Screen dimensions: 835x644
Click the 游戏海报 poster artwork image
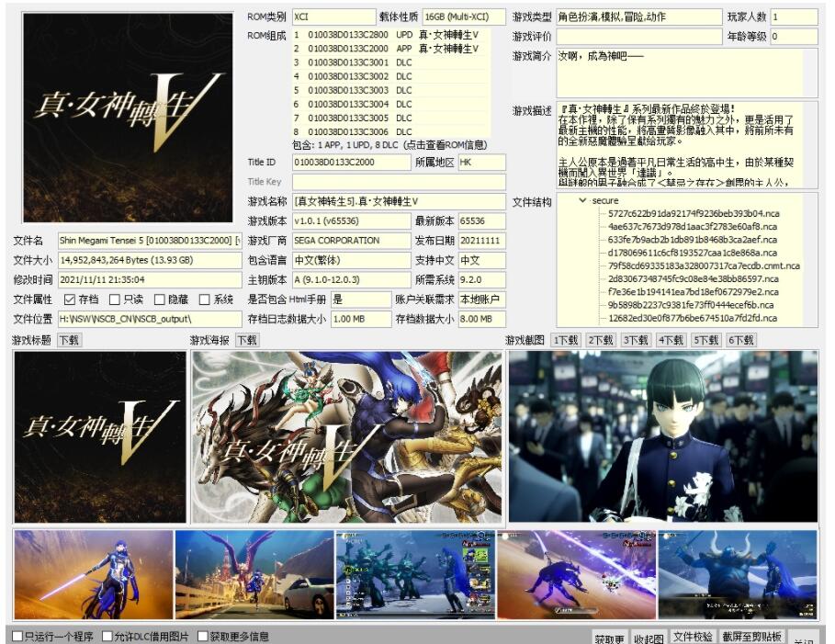pyautogui.click(x=346, y=436)
